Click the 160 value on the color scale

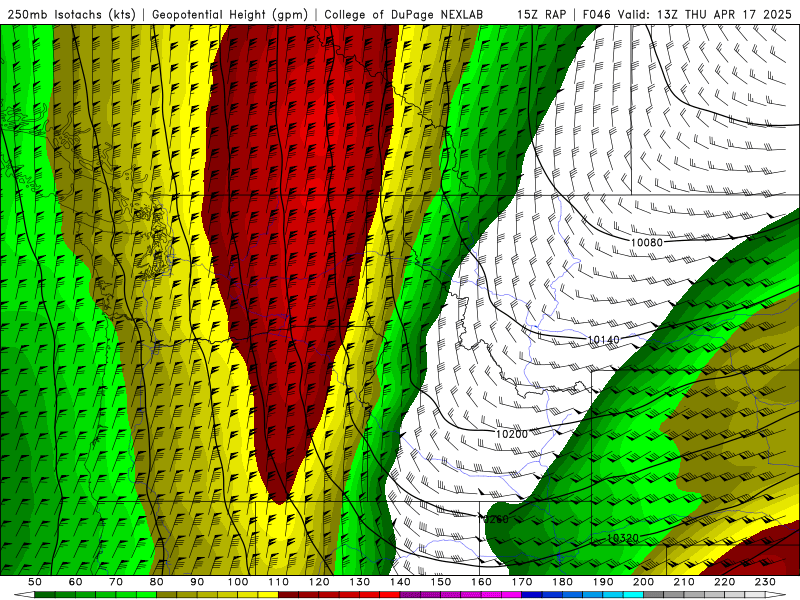point(482,582)
